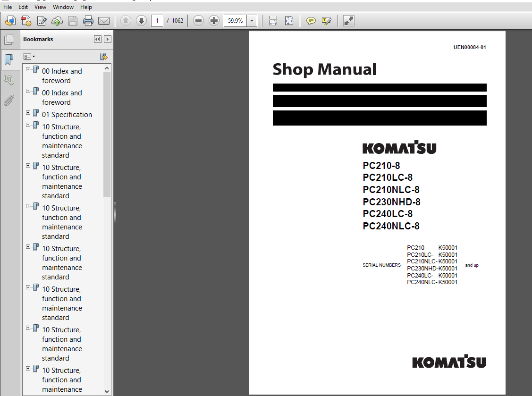The width and height of the screenshot is (532, 396).
Task: Open the zoom level dropdown arrow
Action: click(252, 21)
